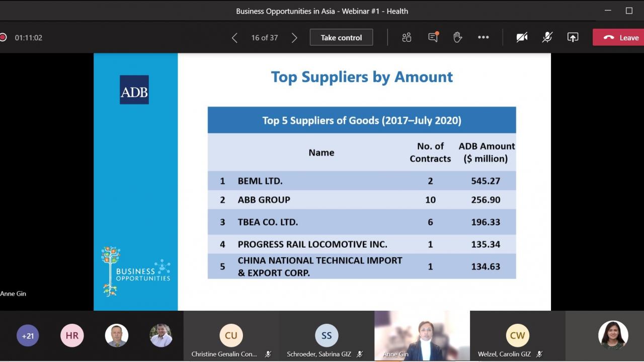
Task: Click the Business Opportunities tree logo
Action: point(136,271)
